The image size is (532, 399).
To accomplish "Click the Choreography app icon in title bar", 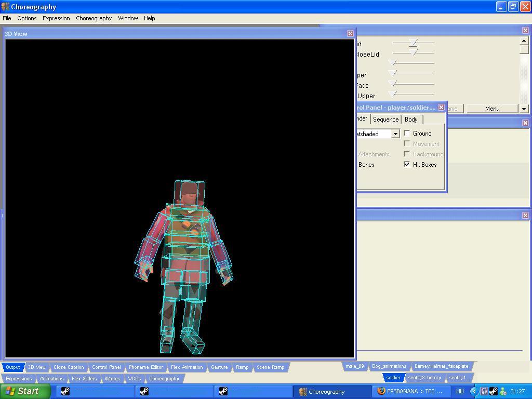I will [x=5, y=7].
